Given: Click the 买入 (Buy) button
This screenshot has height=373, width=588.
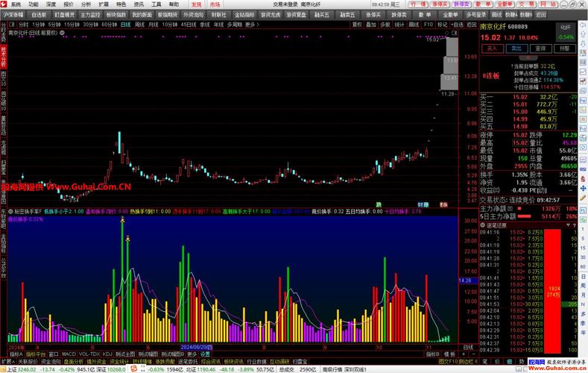Looking at the screenshot, I should click(491, 48).
